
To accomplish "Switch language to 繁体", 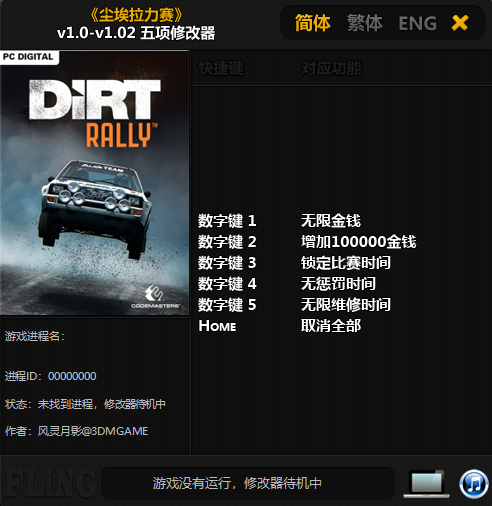I will pyautogui.click(x=364, y=23).
